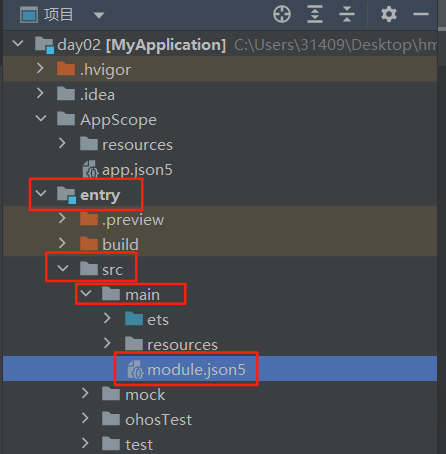Screen dimensions: 446x454
Task: Collapse the src folder chevron
Action: 63,268
